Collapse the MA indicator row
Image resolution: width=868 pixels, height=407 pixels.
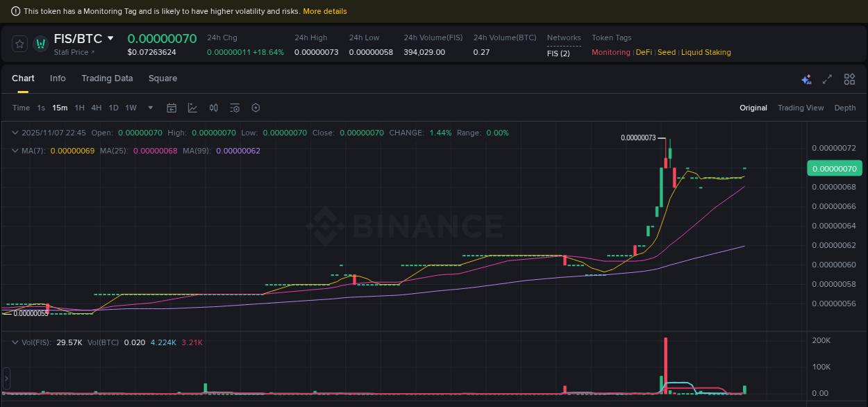tap(15, 150)
